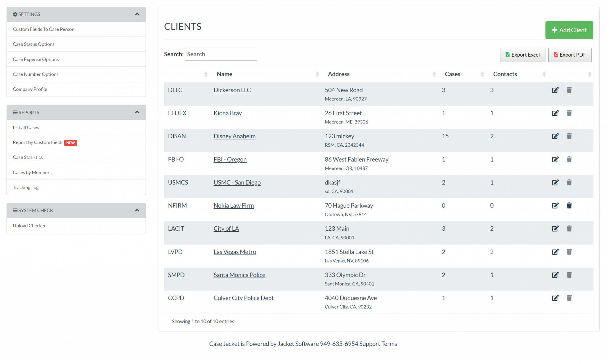Edit the Las Vegas Metro client
Image resolution: width=607 pixels, height=364 pixels.
pyautogui.click(x=555, y=252)
